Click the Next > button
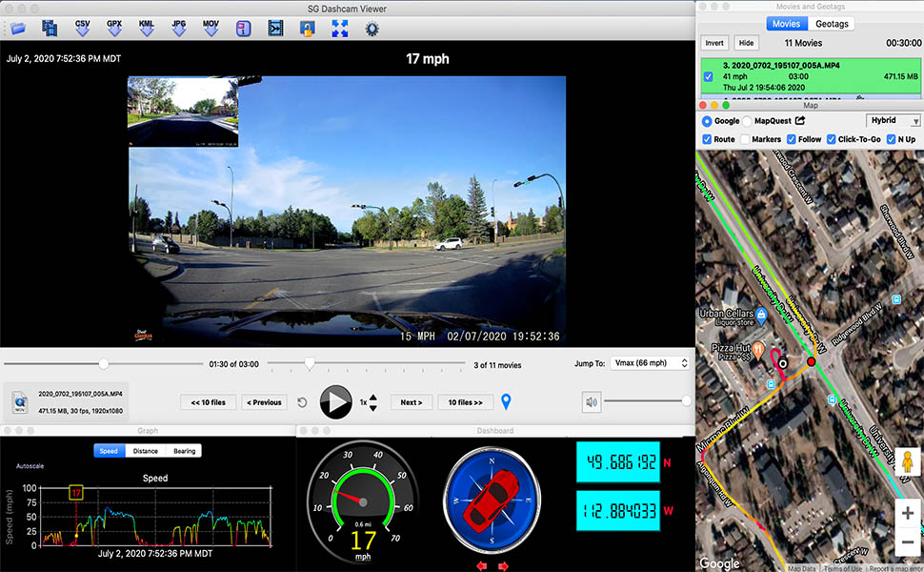Image resolution: width=924 pixels, height=572 pixels. 411,402
